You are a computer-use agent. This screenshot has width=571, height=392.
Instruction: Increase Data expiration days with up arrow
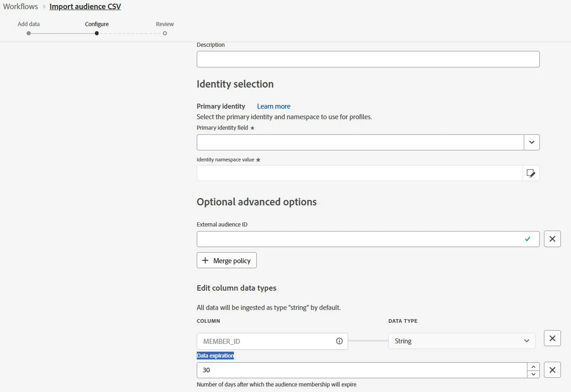pyautogui.click(x=533, y=367)
